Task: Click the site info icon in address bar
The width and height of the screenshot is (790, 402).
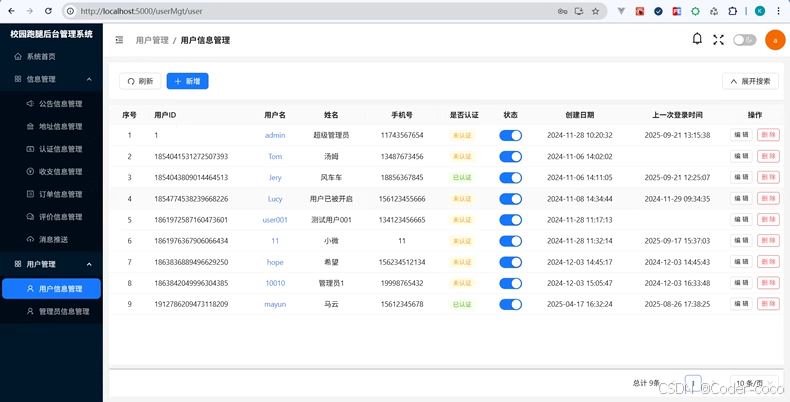Action: (x=71, y=11)
